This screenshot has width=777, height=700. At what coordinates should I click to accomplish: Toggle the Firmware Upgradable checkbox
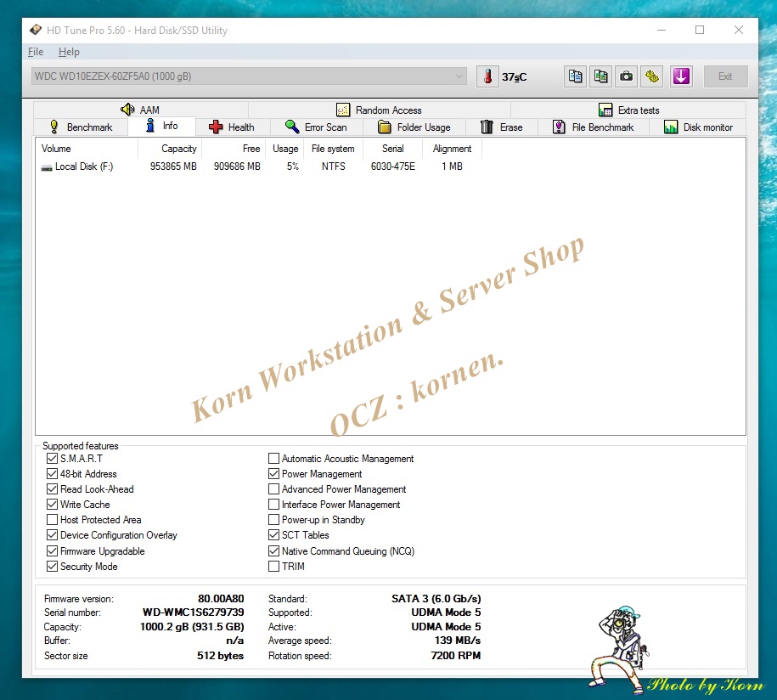click(x=52, y=550)
